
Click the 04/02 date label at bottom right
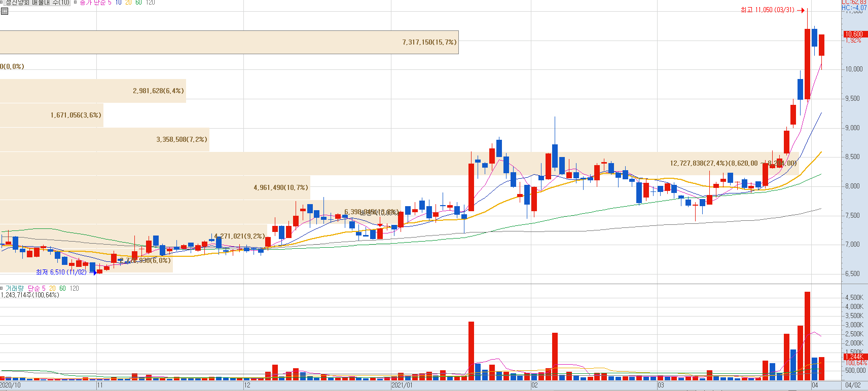[x=853, y=385]
